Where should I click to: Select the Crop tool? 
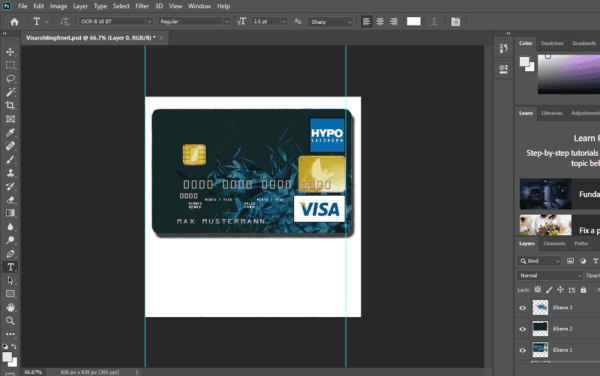(x=10, y=105)
